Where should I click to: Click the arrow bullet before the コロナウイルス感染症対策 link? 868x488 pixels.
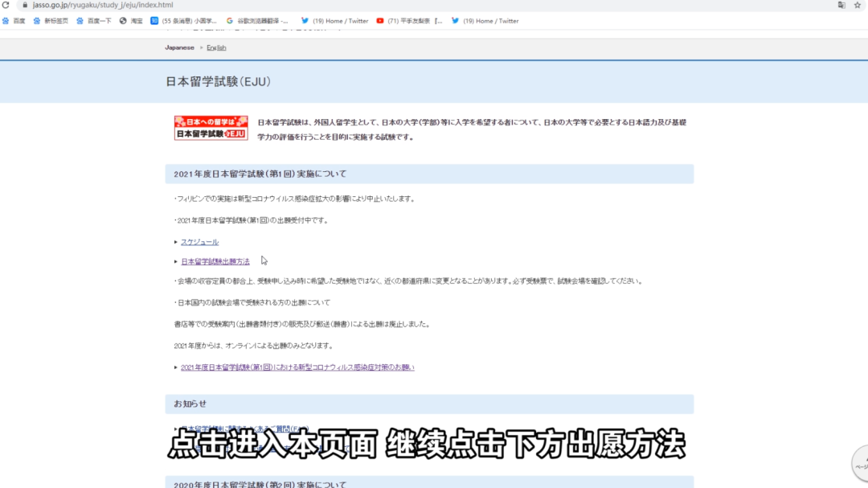[x=176, y=367]
